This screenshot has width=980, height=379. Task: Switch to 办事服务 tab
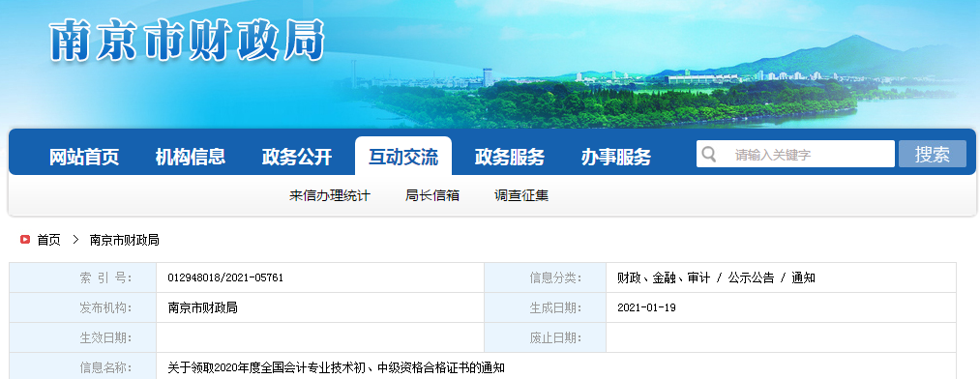point(616,157)
